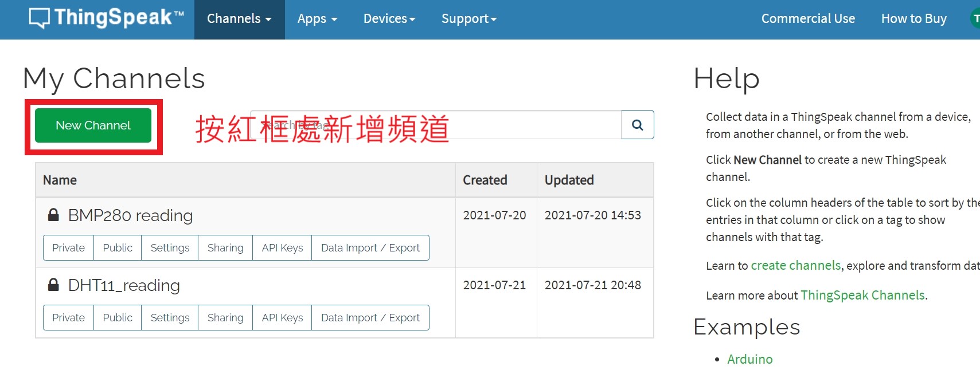The width and height of the screenshot is (980, 370).
Task: Click the My Channels heading
Action: click(x=114, y=78)
